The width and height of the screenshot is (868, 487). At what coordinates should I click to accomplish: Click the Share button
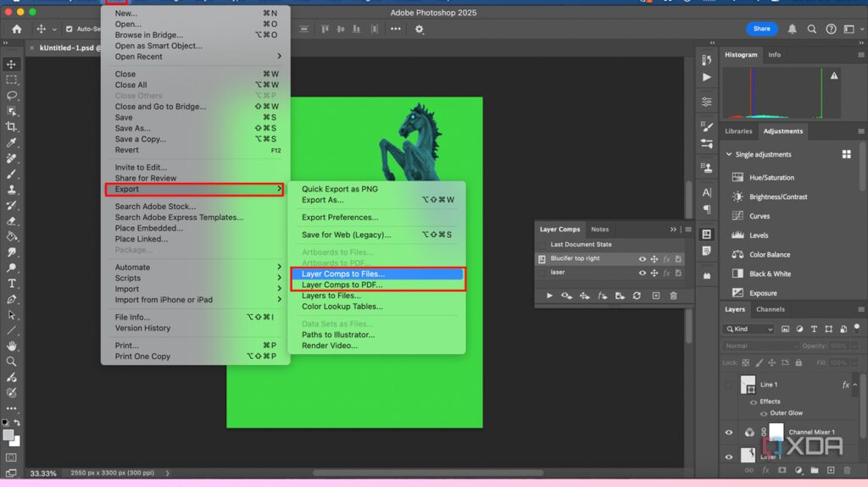[x=761, y=29]
